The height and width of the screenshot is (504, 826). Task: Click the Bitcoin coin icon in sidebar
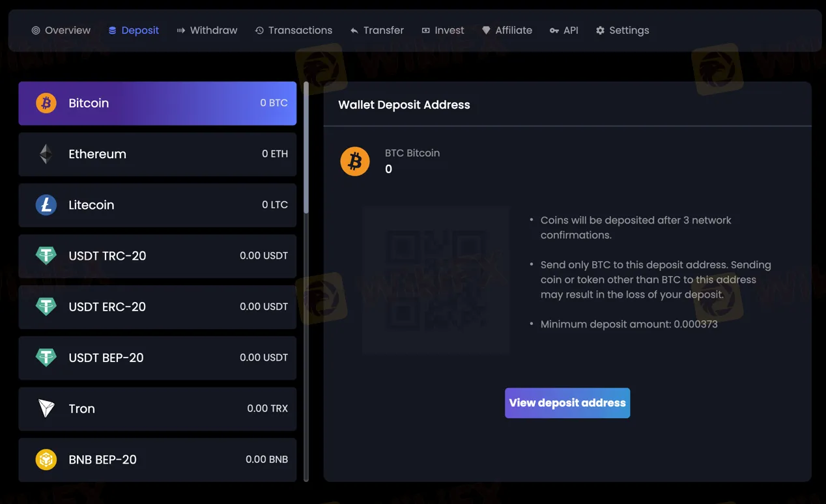[46, 102]
